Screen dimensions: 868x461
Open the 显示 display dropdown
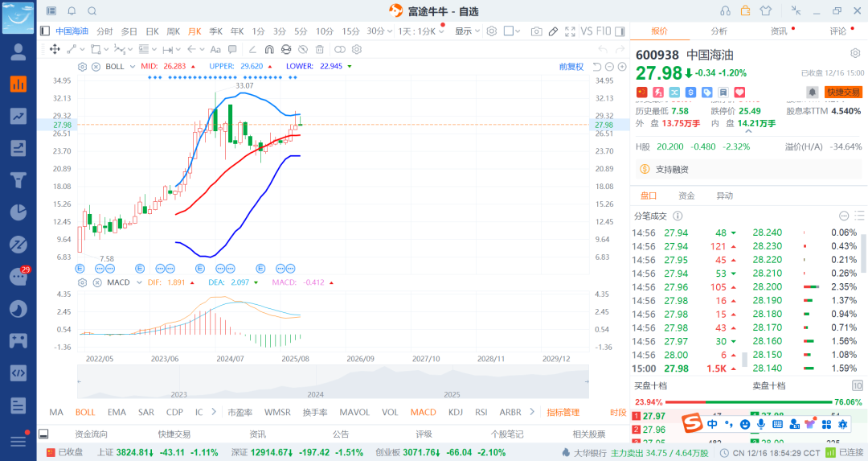click(467, 31)
